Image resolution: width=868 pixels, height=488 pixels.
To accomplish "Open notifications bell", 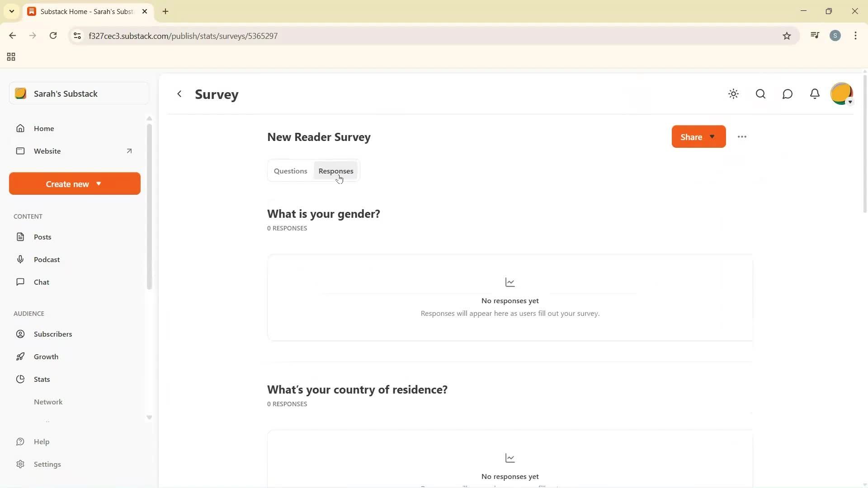I will (815, 94).
